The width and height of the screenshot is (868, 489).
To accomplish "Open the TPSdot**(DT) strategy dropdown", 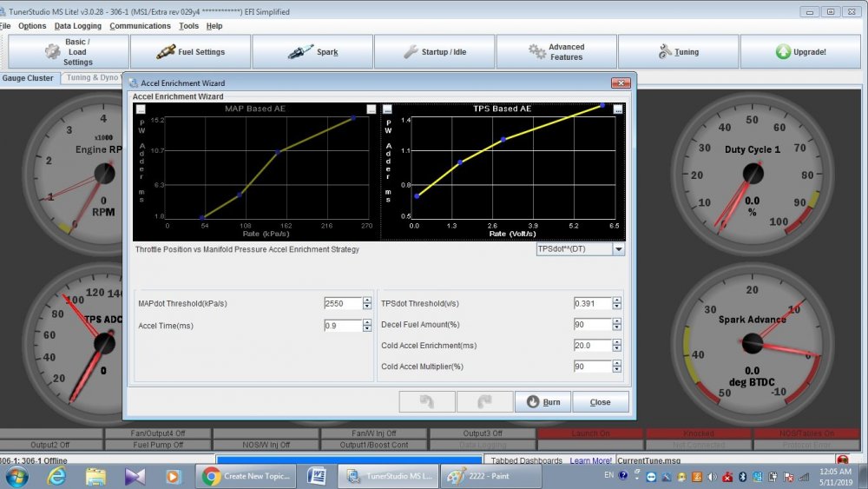I will (x=618, y=249).
